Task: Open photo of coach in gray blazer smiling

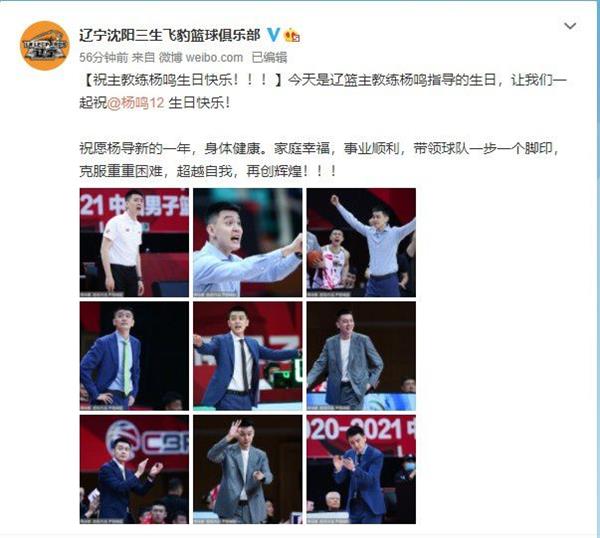Action: point(361,356)
